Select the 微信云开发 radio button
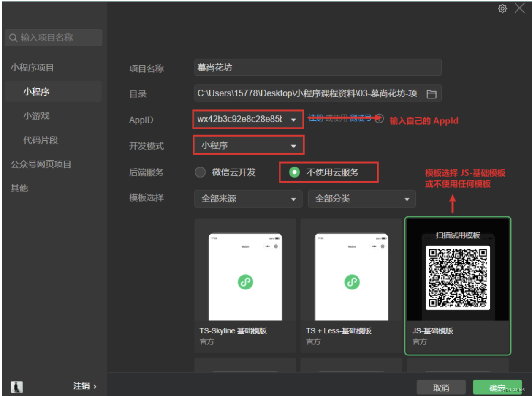The width and height of the screenshot is (532, 396). 201,172
